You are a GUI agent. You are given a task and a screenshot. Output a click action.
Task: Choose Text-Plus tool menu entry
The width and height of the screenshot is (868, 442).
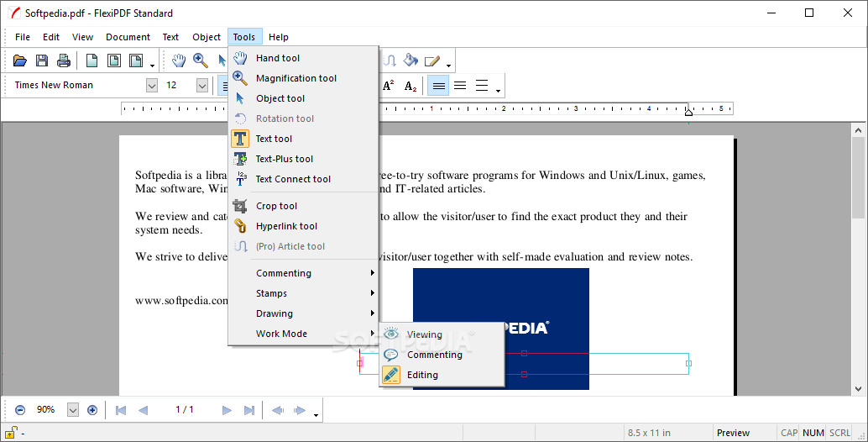303,159
